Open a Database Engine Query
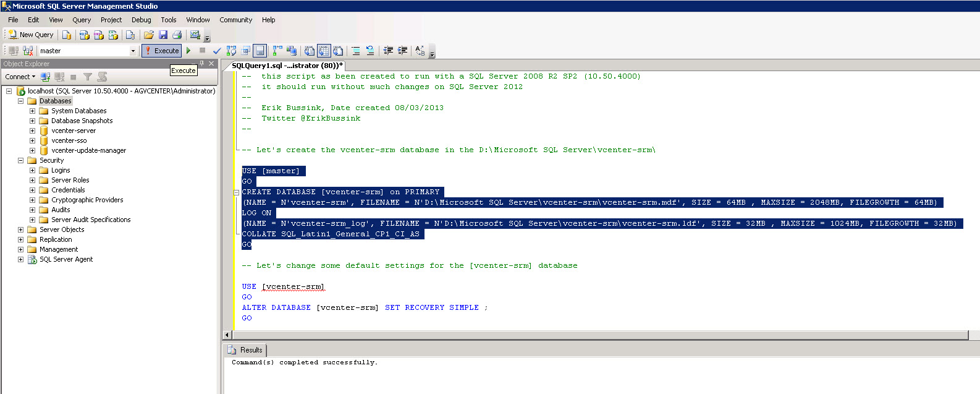Screen dimensions: 980x394 tap(67, 35)
